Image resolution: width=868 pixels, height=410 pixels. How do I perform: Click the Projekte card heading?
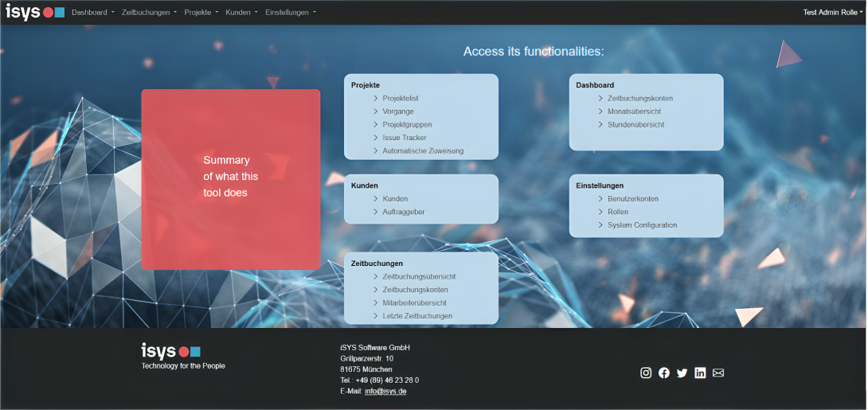pyautogui.click(x=366, y=85)
